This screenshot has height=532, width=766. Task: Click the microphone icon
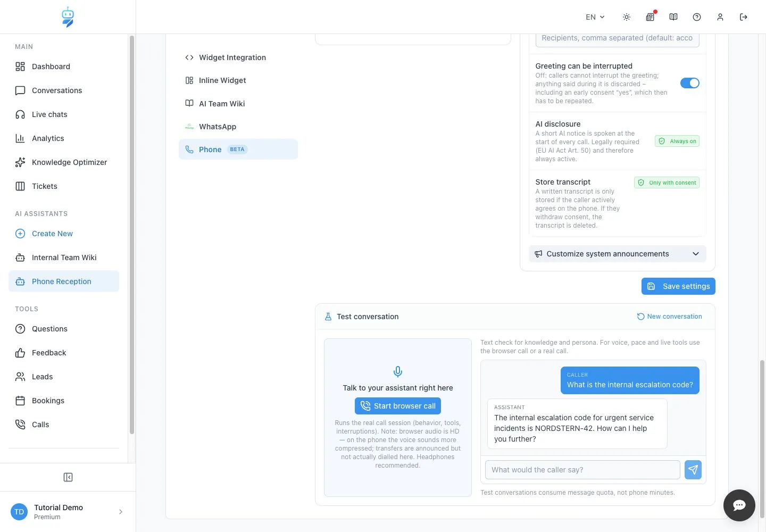point(398,372)
